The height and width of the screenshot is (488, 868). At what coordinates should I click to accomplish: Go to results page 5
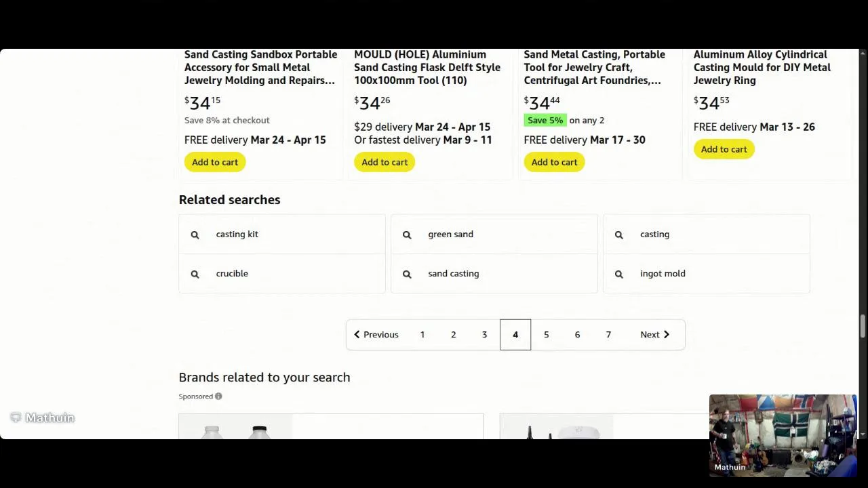(547, 335)
